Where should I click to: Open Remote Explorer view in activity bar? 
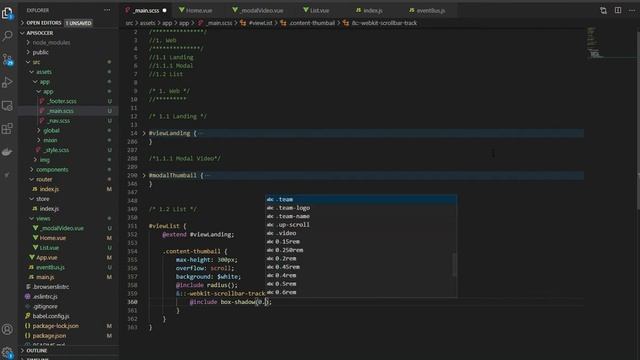point(7,106)
